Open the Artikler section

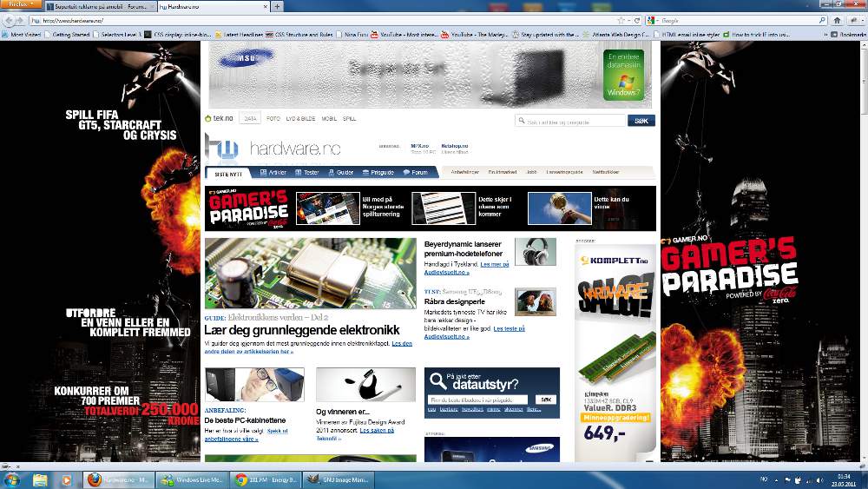coord(273,173)
